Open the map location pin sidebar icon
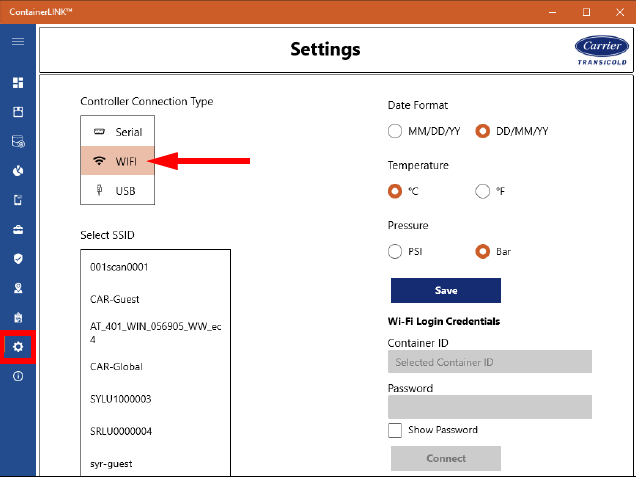This screenshot has height=477, width=636. click(x=18, y=288)
